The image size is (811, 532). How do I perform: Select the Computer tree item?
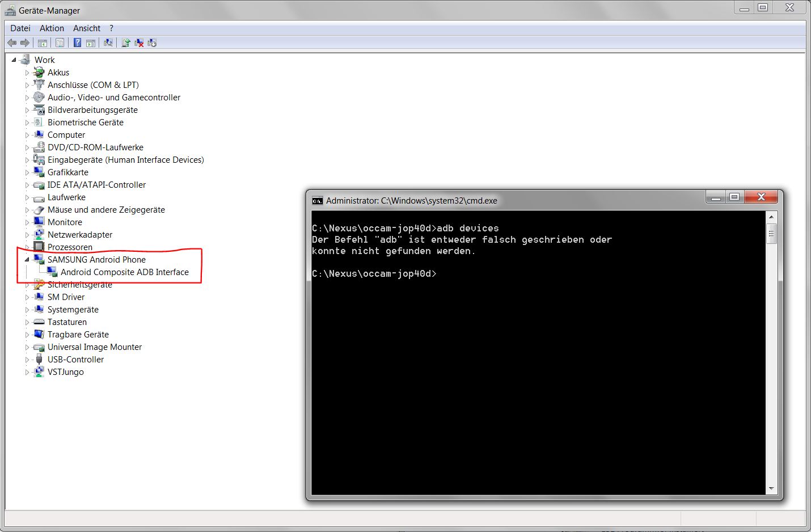pyautogui.click(x=66, y=135)
